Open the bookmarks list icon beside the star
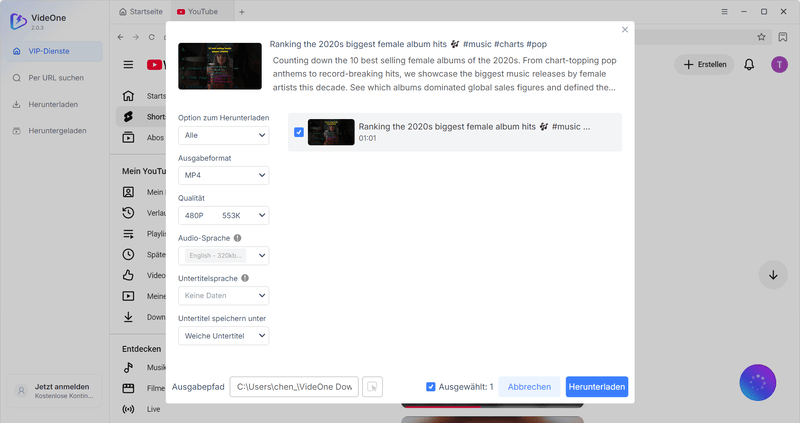 pyautogui.click(x=783, y=37)
